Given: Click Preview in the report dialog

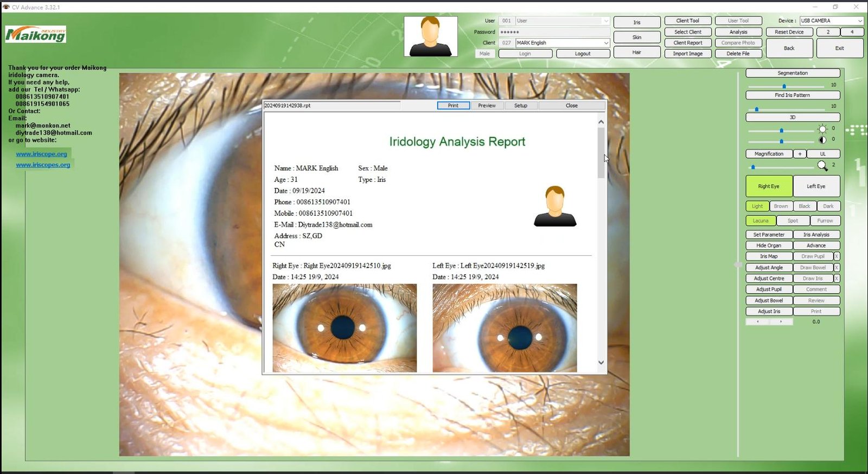Looking at the screenshot, I should tap(487, 105).
